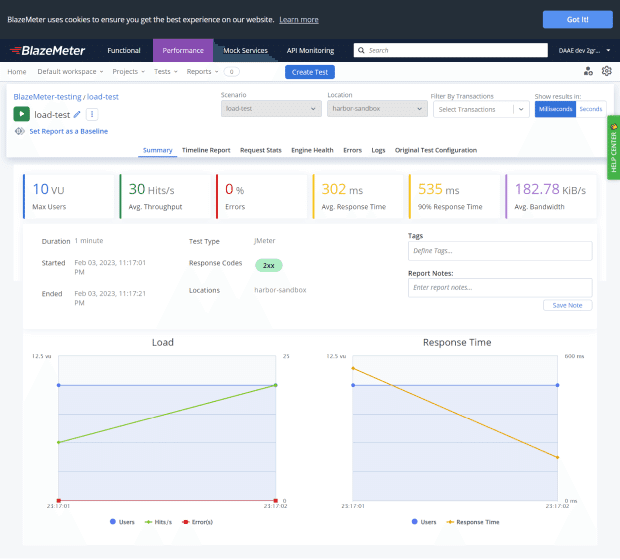The height and width of the screenshot is (560, 620).
Task: Click the 535 ms 90% Response Time card
Action: 454,196
